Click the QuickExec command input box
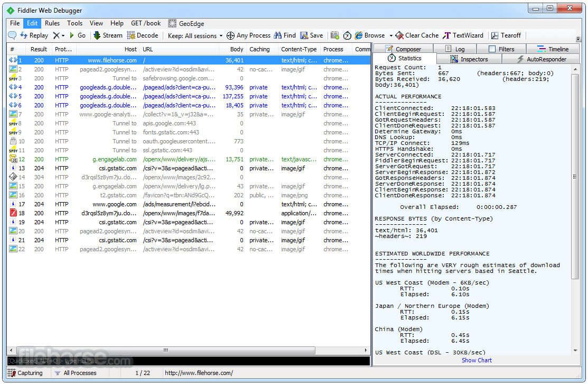The width and height of the screenshot is (588, 384). 188,361
